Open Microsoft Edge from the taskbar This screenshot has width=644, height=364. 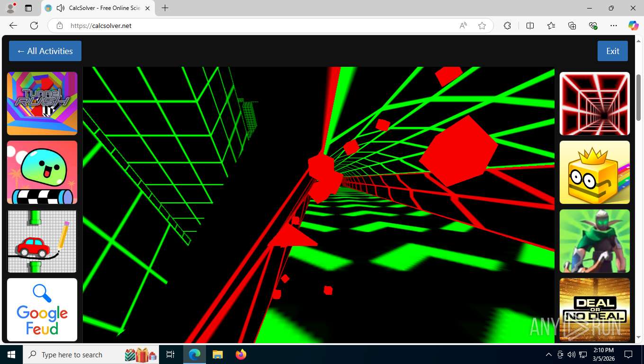pos(194,355)
